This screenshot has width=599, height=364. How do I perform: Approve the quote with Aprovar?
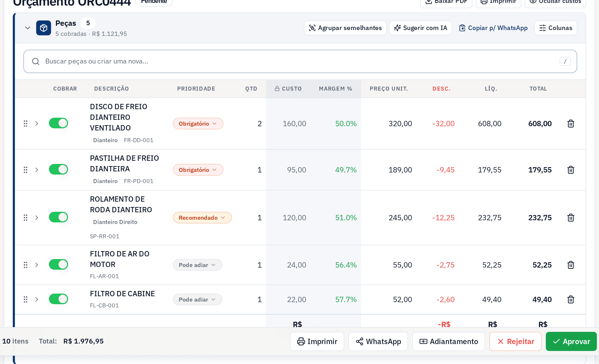[571, 341]
